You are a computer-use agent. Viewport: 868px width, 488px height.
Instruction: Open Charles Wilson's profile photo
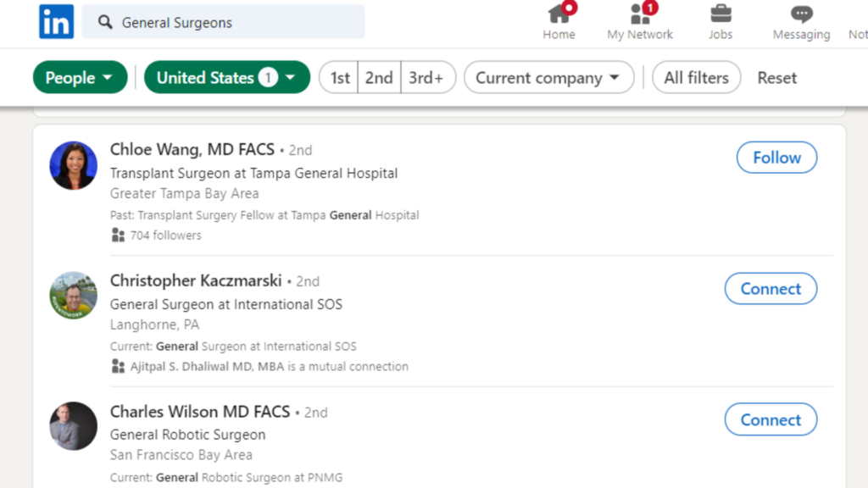[x=73, y=426]
